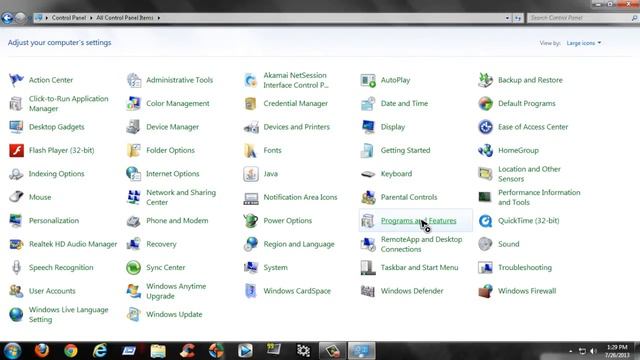
Task: Open Windows Defender link
Action: (412, 291)
